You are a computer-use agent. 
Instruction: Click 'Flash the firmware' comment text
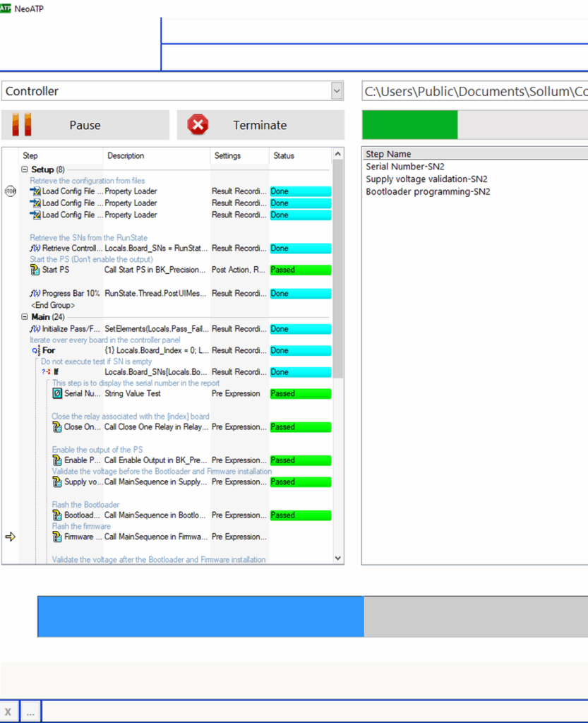pos(81,526)
